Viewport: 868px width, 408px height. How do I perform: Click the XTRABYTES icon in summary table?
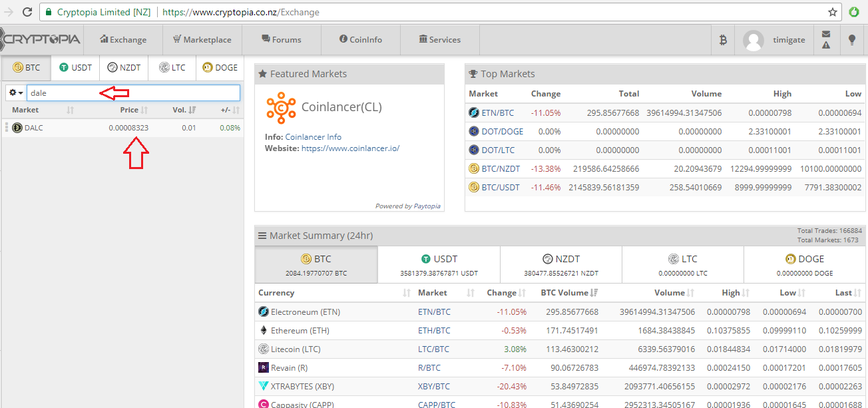pyautogui.click(x=263, y=386)
